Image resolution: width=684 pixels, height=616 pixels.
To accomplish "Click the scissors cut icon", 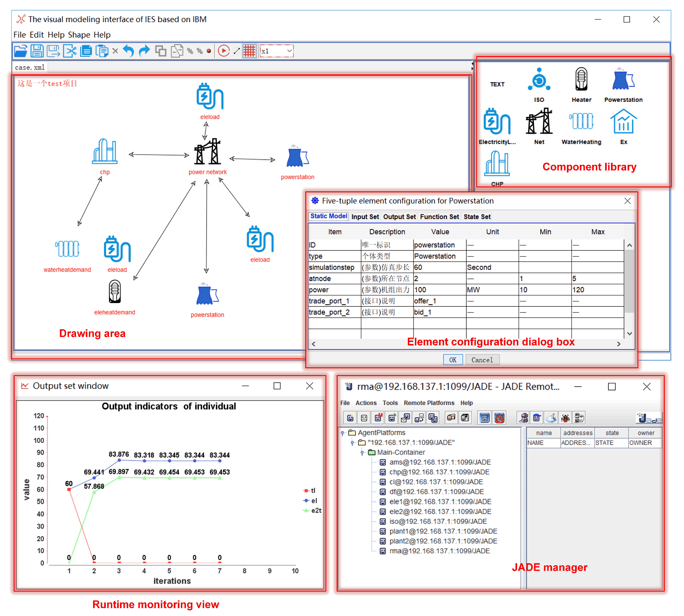I will (69, 51).
